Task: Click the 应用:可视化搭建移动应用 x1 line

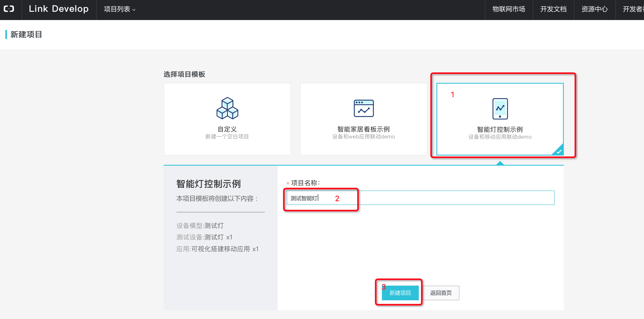Action: 217,249
